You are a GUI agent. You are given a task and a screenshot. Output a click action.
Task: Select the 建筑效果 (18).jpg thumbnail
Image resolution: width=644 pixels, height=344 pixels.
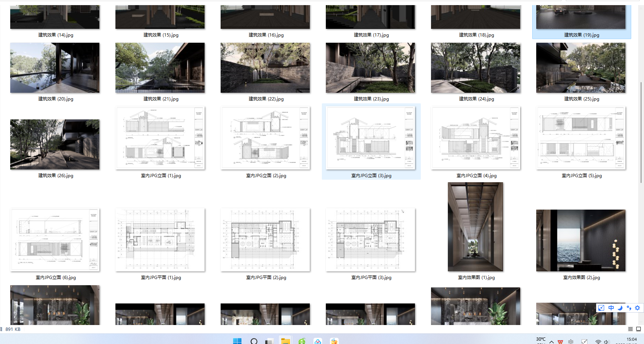(x=476, y=17)
